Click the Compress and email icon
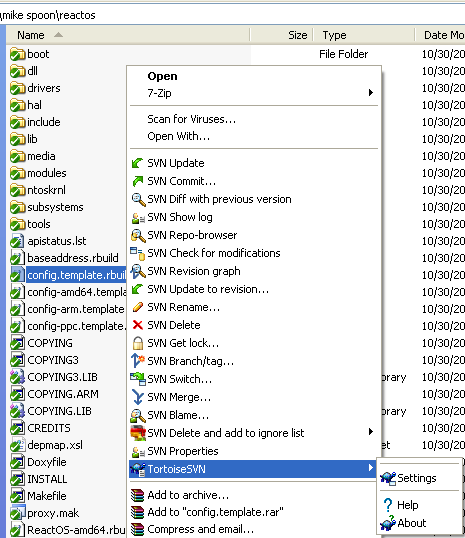This screenshot has height=538, width=465. pyautogui.click(x=138, y=529)
